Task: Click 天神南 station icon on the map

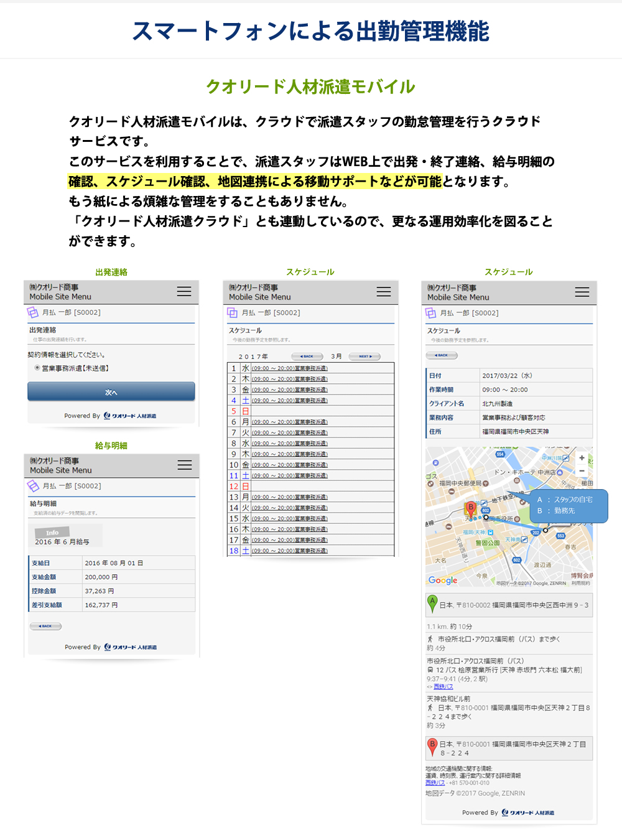Action: point(524,539)
